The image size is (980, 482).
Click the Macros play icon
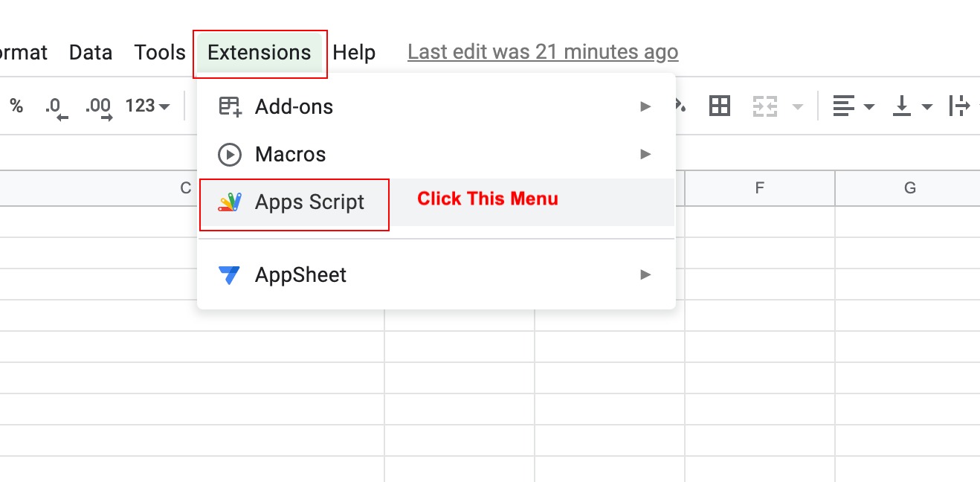[x=230, y=154]
